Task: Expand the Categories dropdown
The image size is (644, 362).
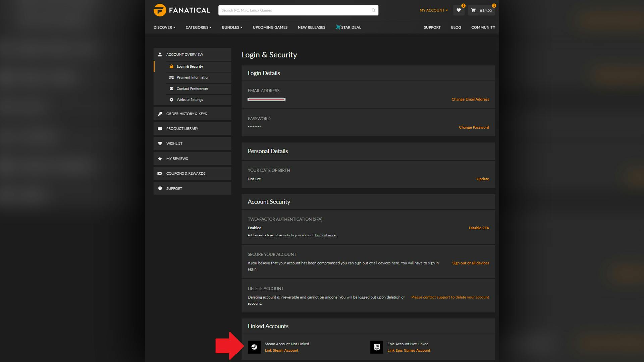Action: pos(198,27)
